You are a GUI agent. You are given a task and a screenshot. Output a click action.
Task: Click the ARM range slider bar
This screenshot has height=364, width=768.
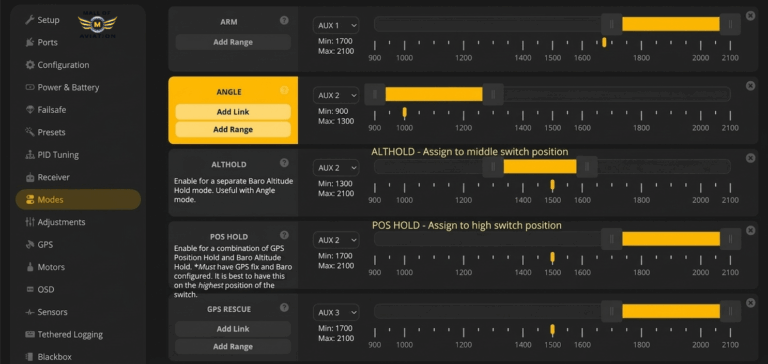[x=671, y=24]
